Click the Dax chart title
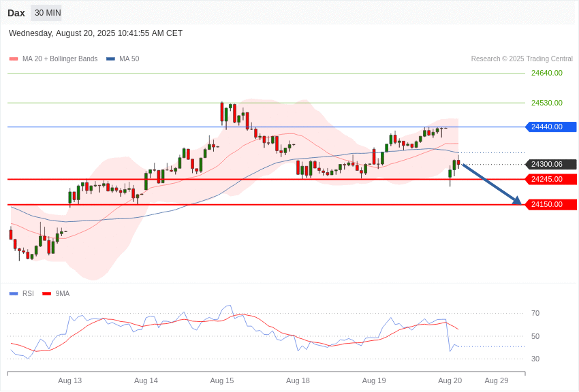 point(16,13)
